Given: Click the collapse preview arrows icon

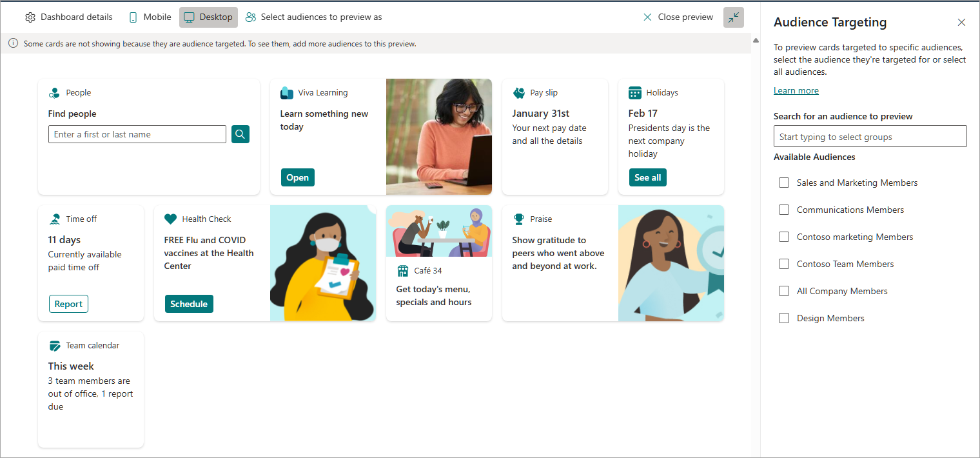Looking at the screenshot, I should point(733,17).
